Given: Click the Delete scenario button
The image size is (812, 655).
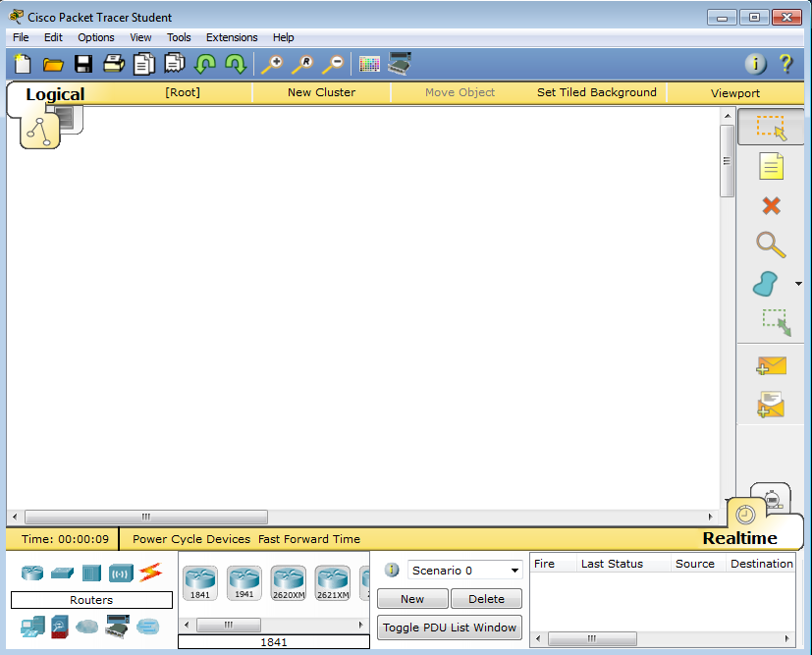Looking at the screenshot, I should tap(486, 599).
